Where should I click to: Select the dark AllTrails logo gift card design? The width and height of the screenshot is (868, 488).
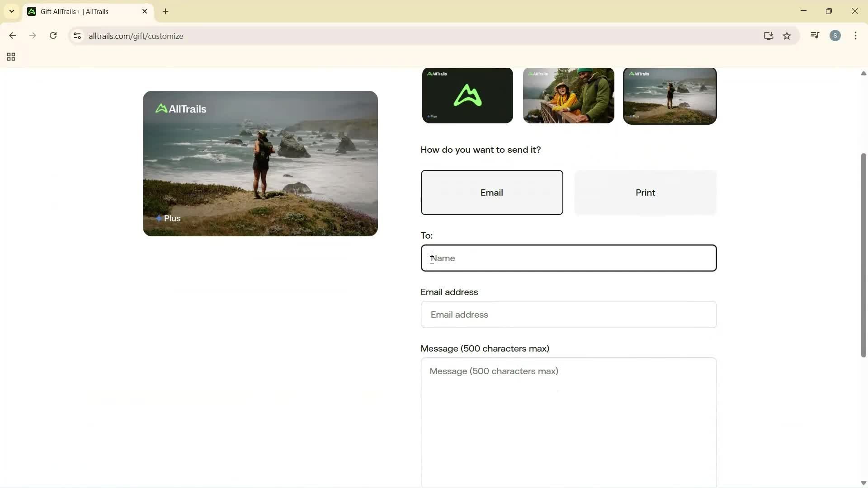click(467, 95)
